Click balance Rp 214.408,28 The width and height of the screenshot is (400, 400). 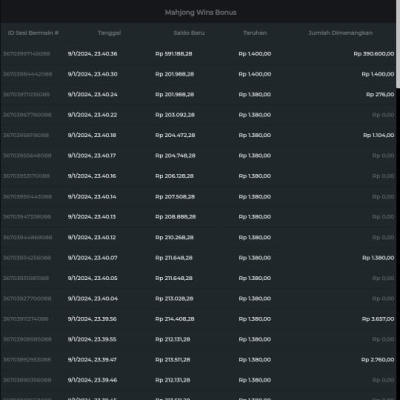(175, 319)
